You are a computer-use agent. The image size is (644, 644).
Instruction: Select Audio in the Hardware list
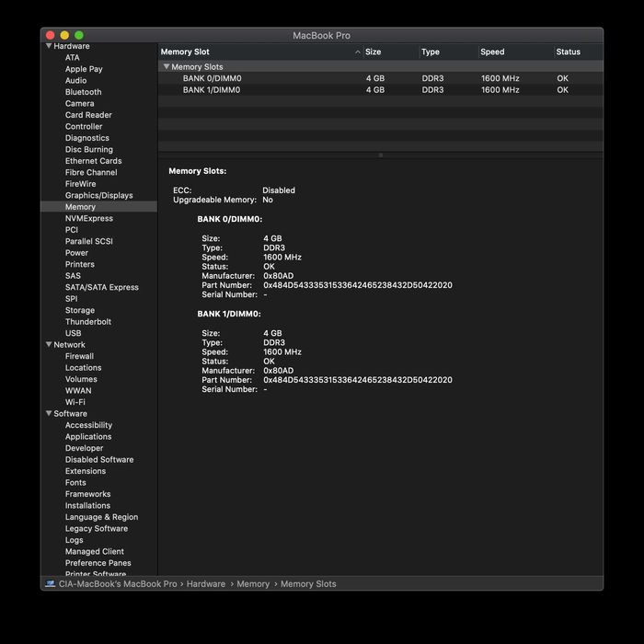pos(75,81)
